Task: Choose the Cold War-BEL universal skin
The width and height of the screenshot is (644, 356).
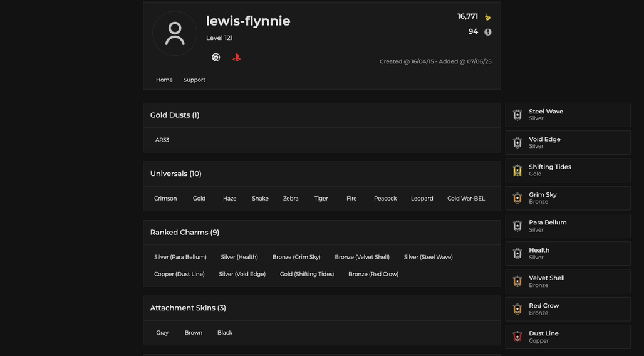Action: 466,198
